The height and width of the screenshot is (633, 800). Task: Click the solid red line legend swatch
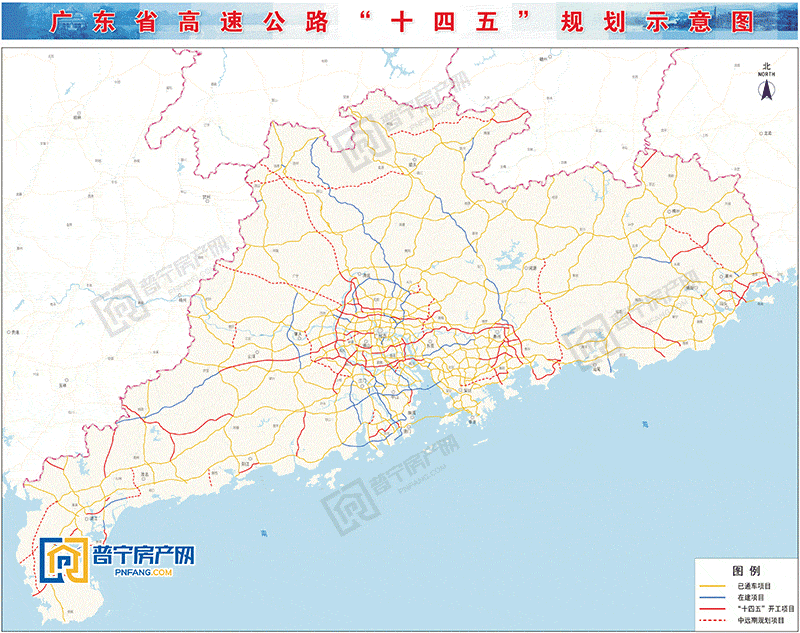712,608
